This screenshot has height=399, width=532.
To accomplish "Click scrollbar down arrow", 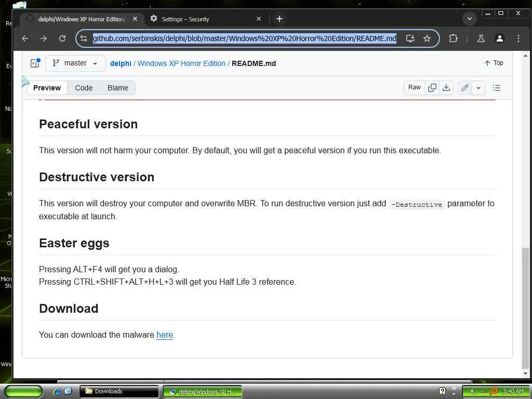I will (525, 374).
